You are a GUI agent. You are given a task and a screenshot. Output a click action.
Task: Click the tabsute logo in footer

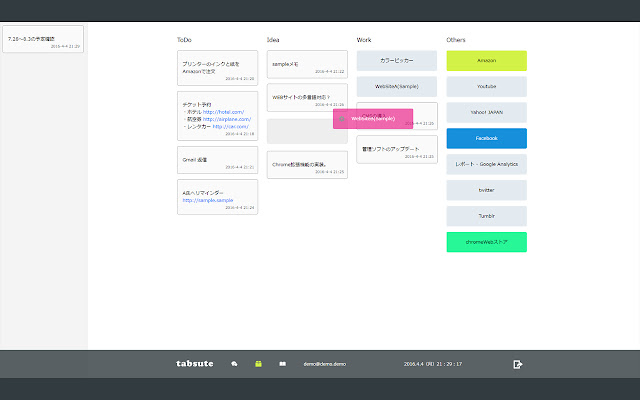[x=195, y=363]
